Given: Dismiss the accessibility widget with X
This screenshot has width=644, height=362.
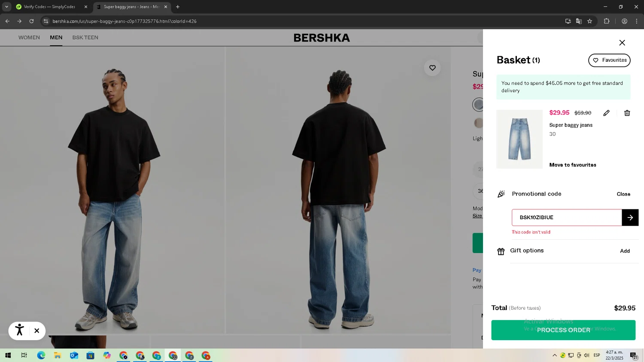Looking at the screenshot, I should coord(37,331).
